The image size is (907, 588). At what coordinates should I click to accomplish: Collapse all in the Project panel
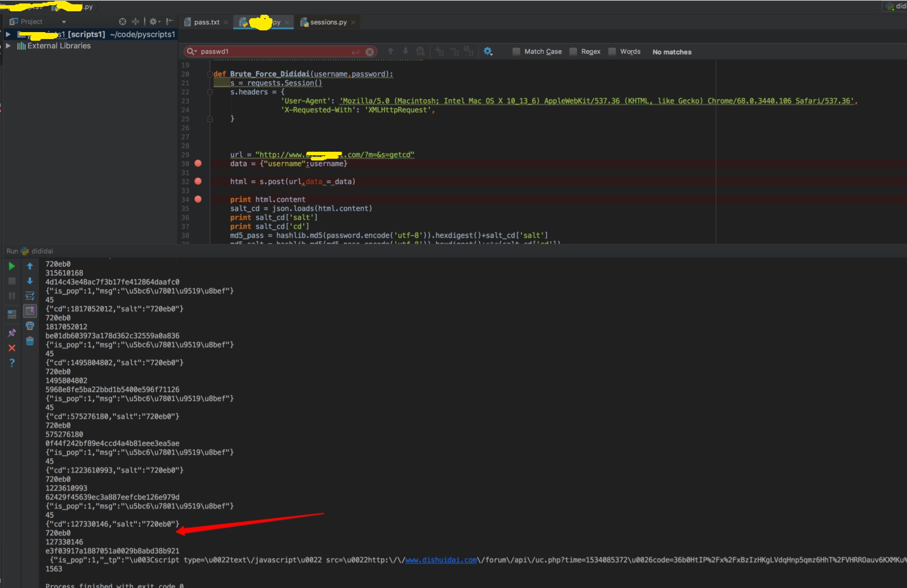[135, 22]
